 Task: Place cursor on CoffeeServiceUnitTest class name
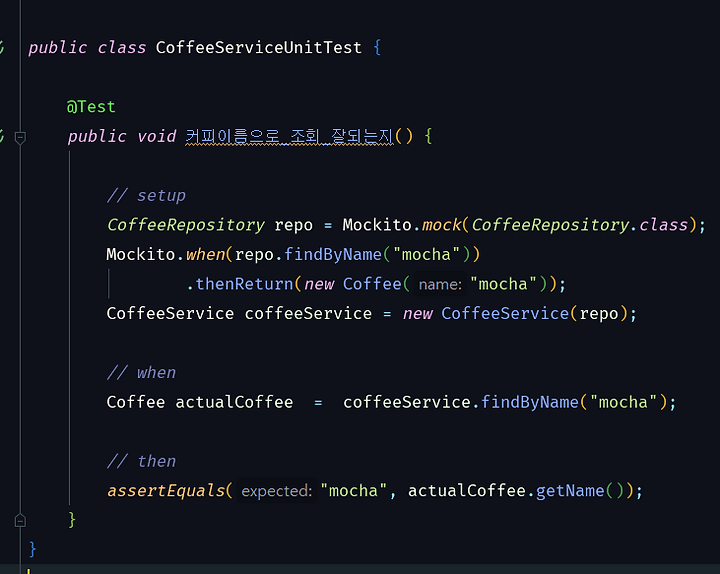tap(259, 48)
